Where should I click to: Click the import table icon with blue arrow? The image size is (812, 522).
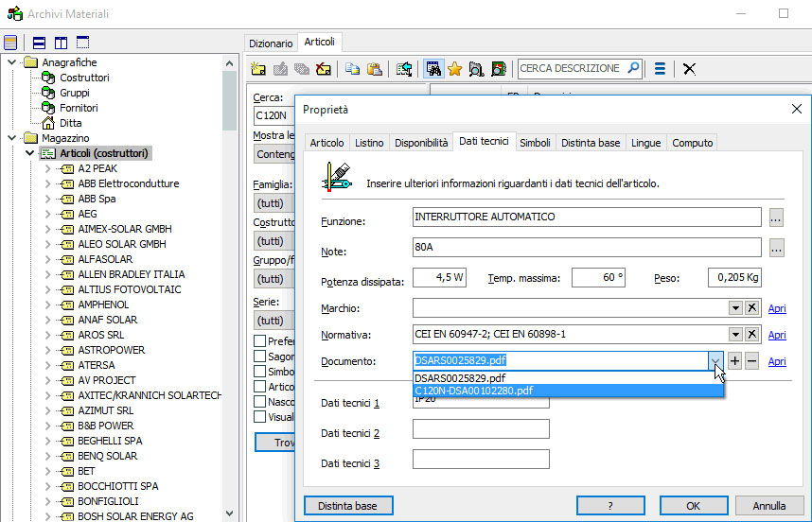click(x=404, y=69)
